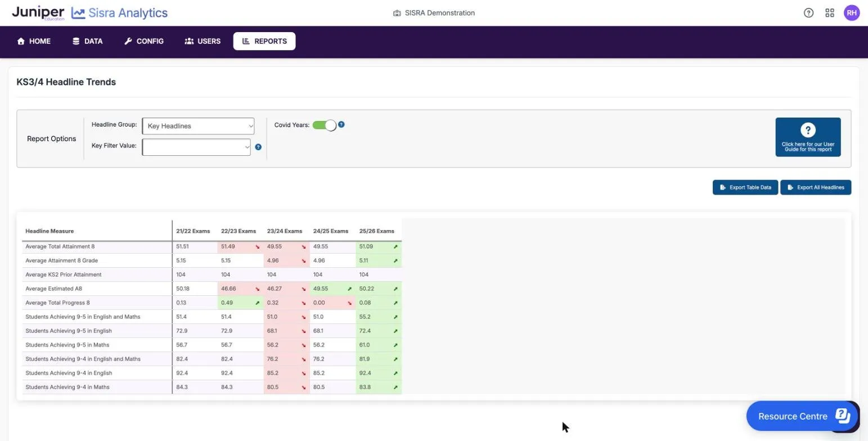Expand the Key Filter Value dropdown

(196, 147)
